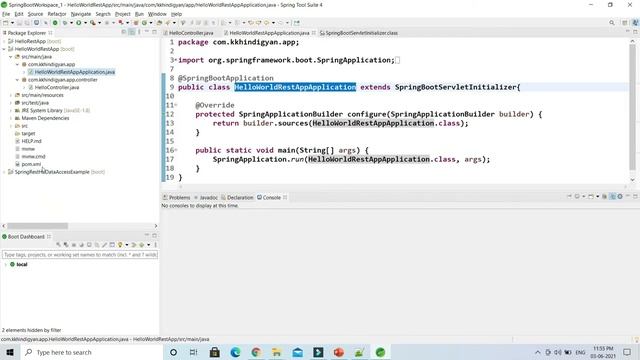
Task: Click the Search magnifier icon in toolbar
Action: tap(611, 23)
